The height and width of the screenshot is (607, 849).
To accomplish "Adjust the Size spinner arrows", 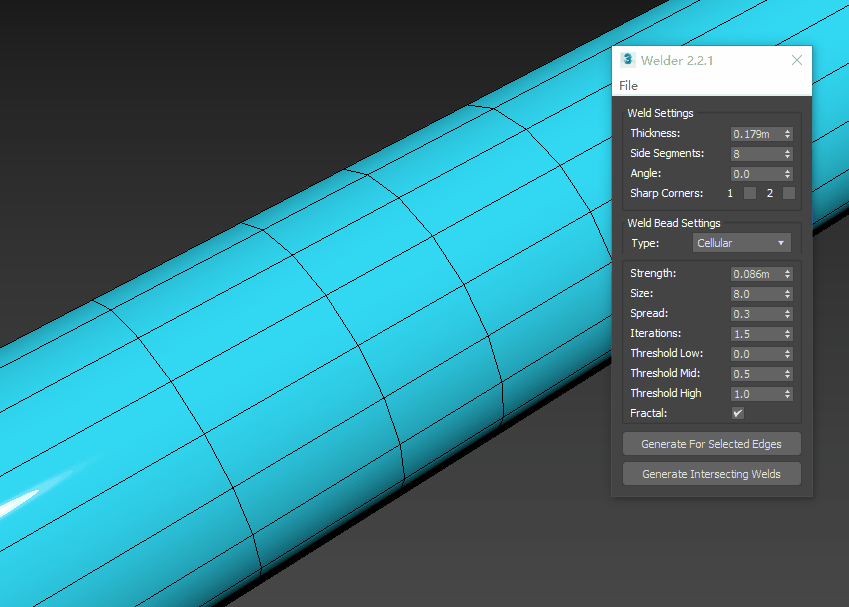I will 788,294.
